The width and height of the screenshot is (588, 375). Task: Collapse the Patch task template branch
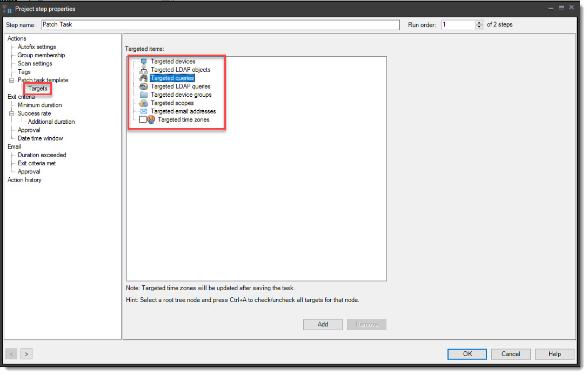click(11, 79)
